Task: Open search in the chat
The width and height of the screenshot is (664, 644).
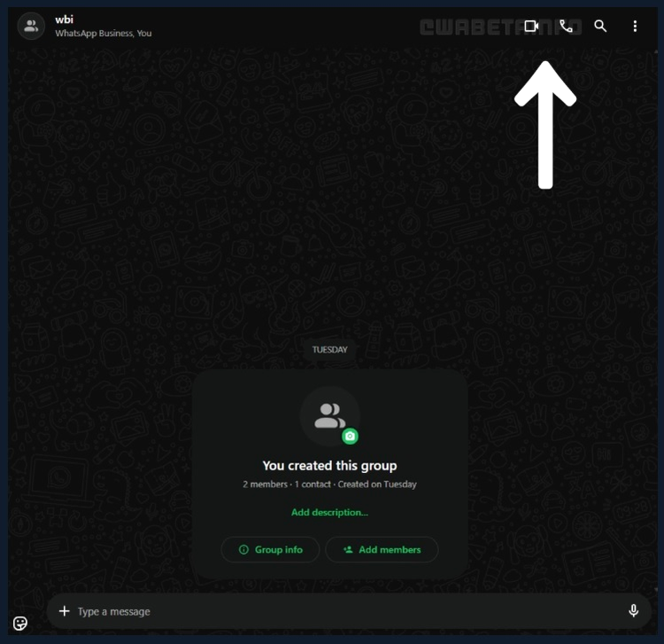Action: coord(600,27)
